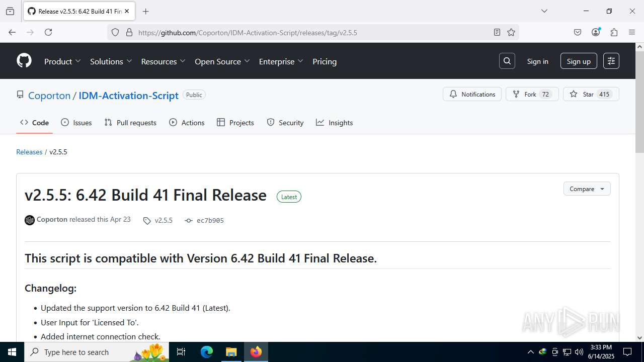Switch to the Code tab
The width and height of the screenshot is (644, 362).
[x=34, y=123]
